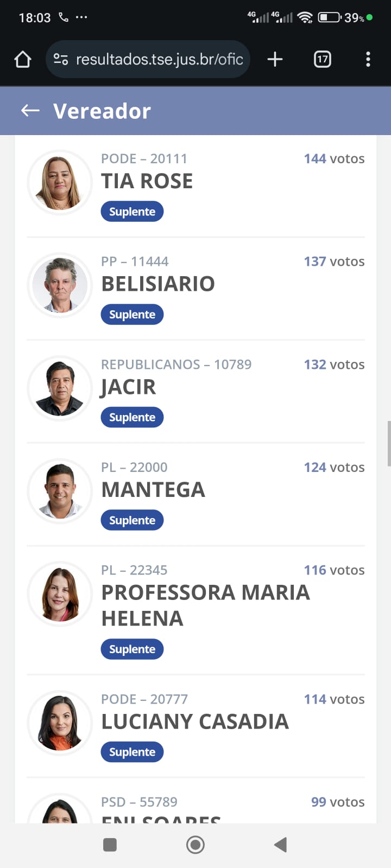Tap BELISIARIO's candidate photo
Image resolution: width=391 pixels, height=868 pixels.
[60, 285]
